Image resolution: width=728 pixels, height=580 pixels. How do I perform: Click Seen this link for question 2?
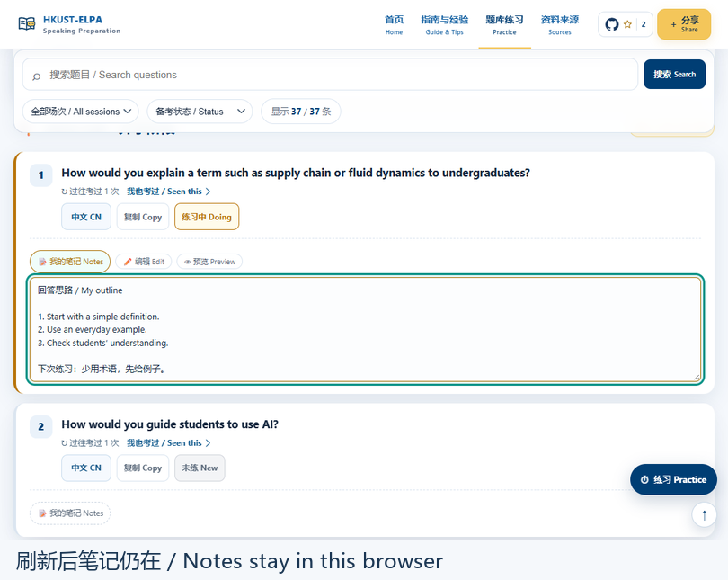[x=169, y=443]
